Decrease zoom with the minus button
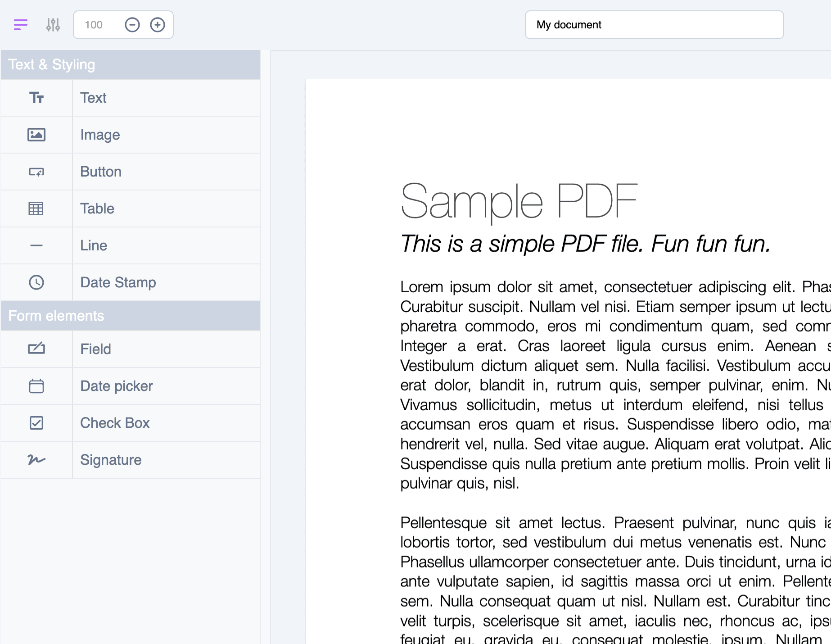 coord(132,25)
